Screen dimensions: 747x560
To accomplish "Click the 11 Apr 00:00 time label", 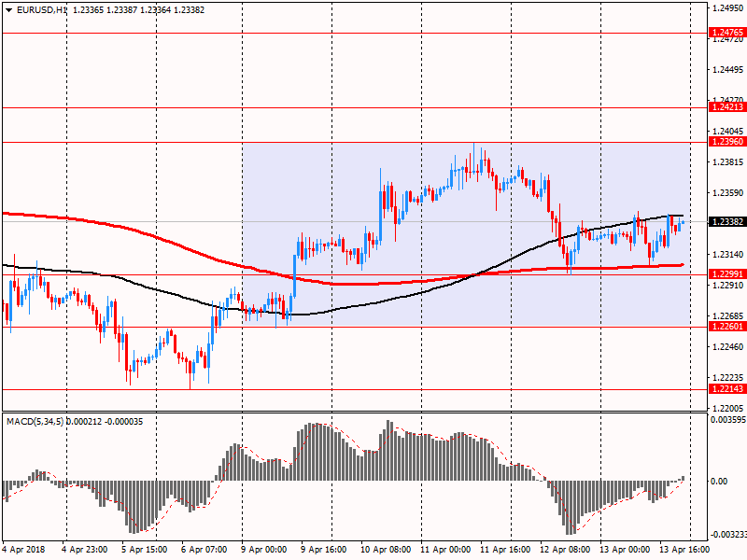I will tap(445, 550).
